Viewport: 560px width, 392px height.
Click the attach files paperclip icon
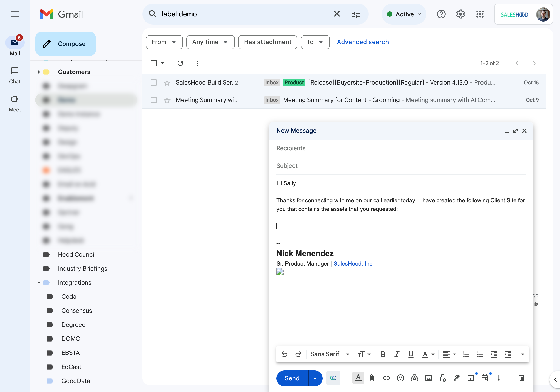[x=372, y=378]
